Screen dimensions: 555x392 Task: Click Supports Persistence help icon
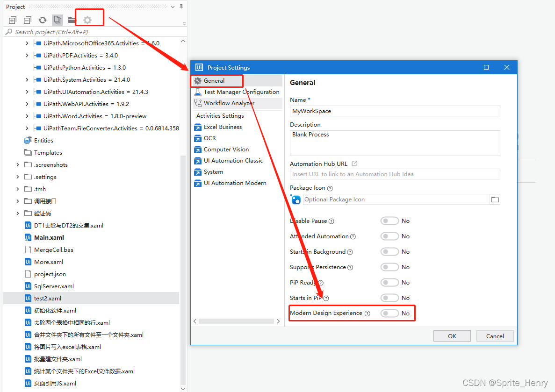click(x=350, y=267)
